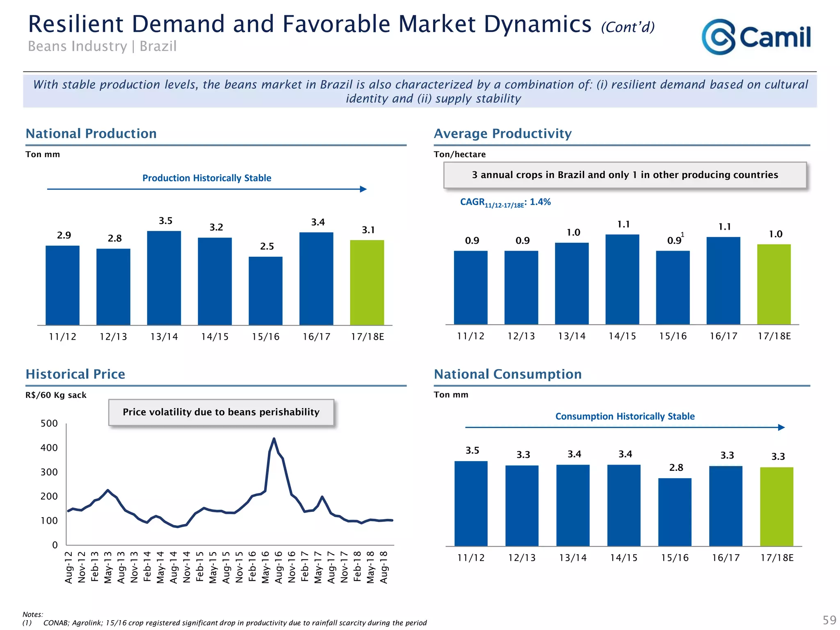Viewport: 840px width, 630px height.
Task: Click the 13/14 National Production bar
Action: [x=164, y=278]
